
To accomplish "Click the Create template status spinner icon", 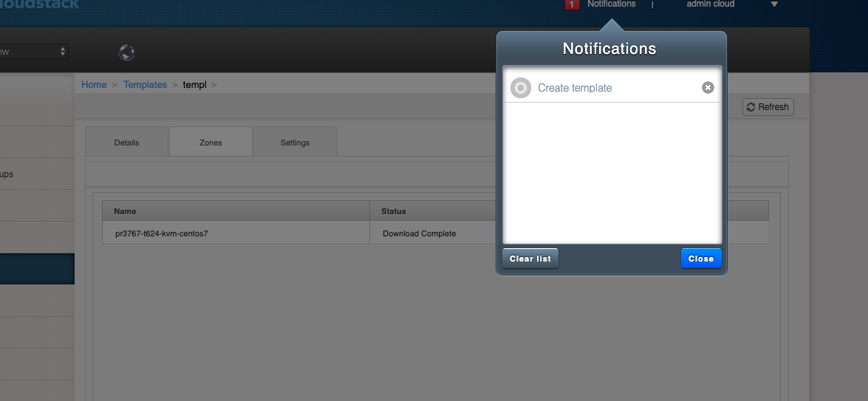I will [520, 88].
